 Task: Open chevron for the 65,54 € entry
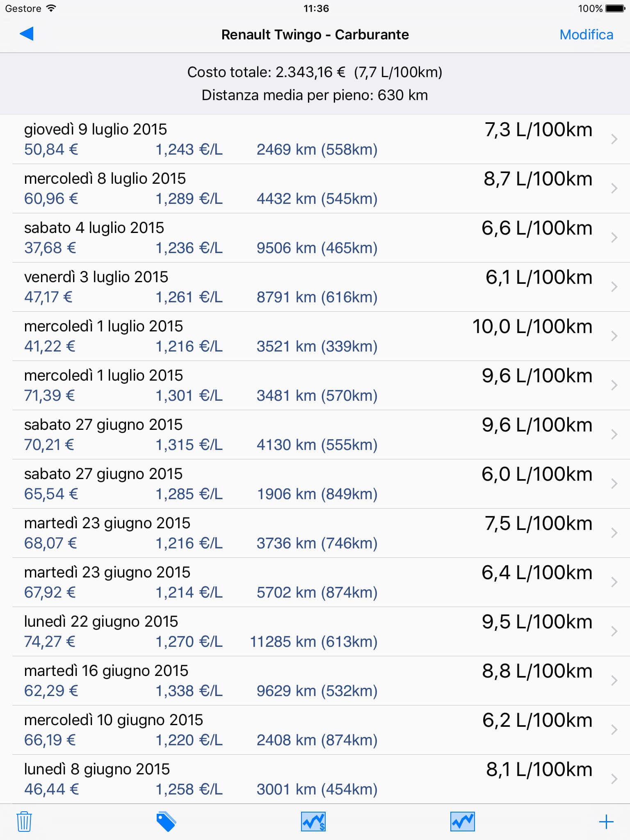point(614,484)
